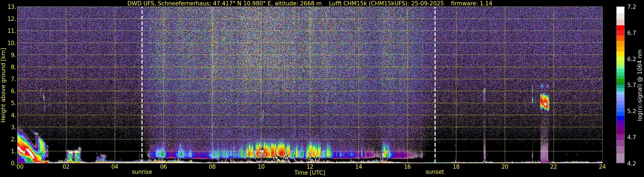Click the colorbar value '4.7'

(x=632, y=137)
